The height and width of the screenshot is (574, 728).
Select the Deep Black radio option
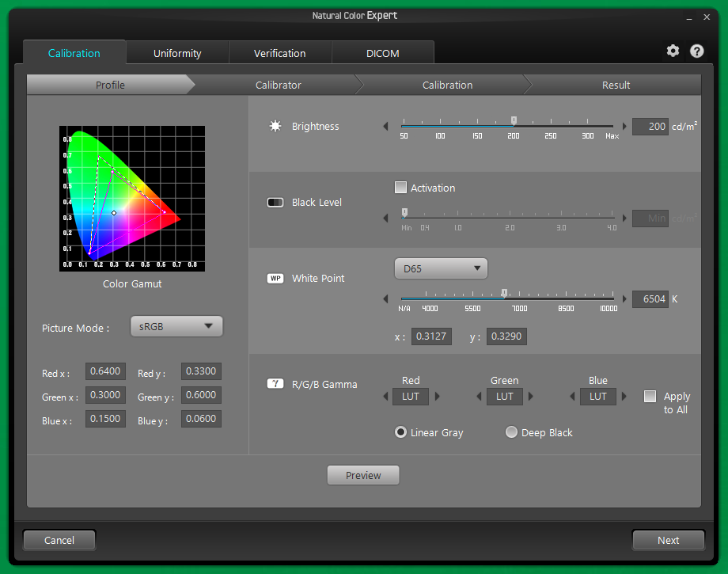click(511, 432)
